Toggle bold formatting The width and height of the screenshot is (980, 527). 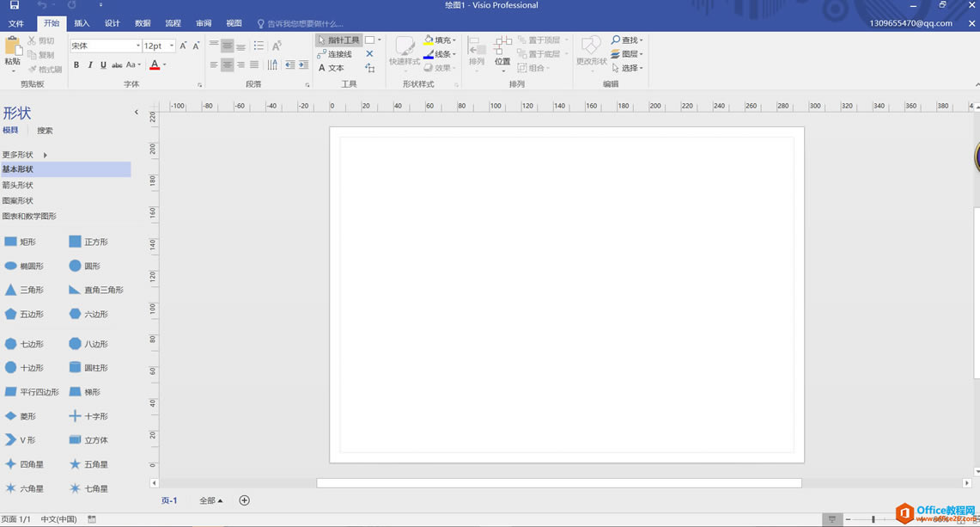(x=76, y=65)
